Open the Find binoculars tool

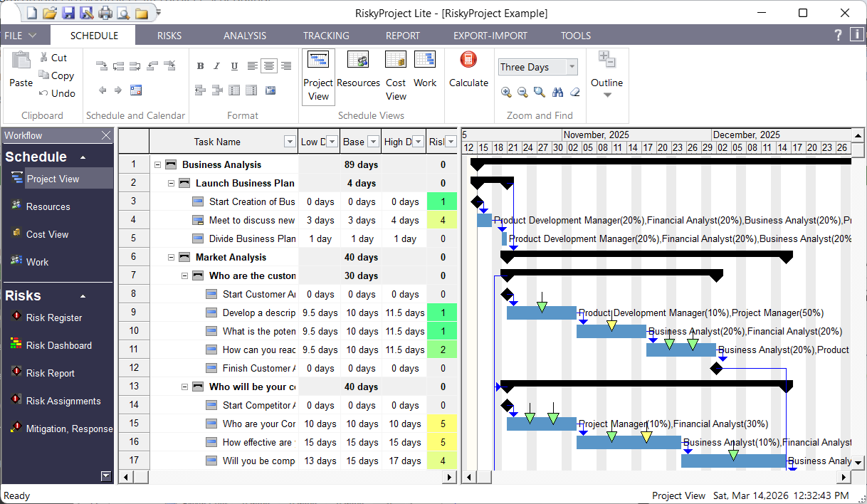click(559, 93)
